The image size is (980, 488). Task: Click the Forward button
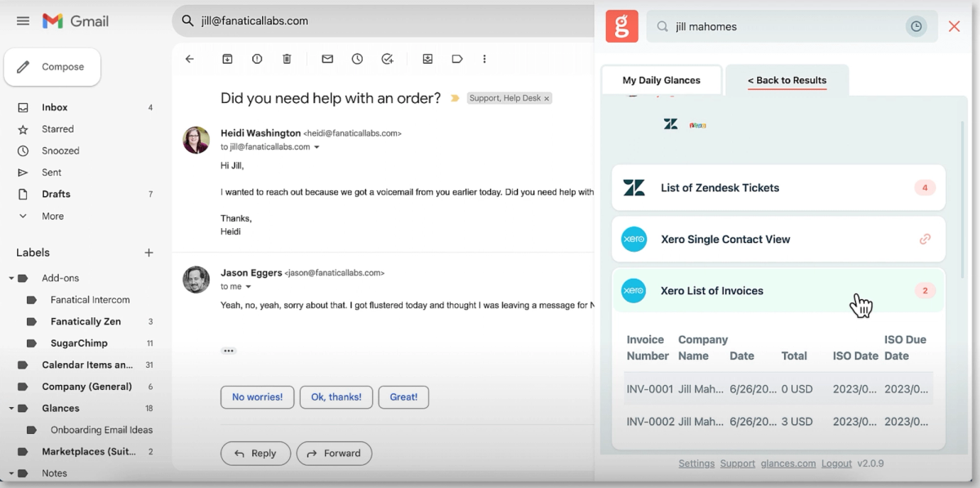[x=334, y=453]
